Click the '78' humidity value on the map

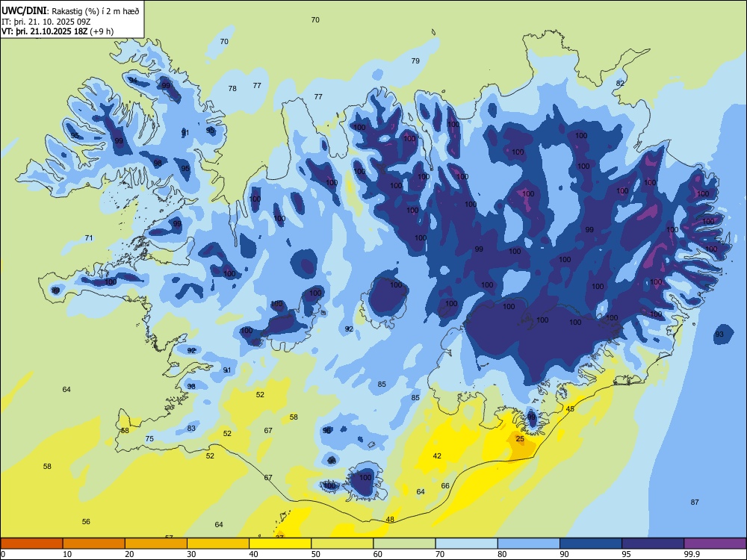(232, 88)
